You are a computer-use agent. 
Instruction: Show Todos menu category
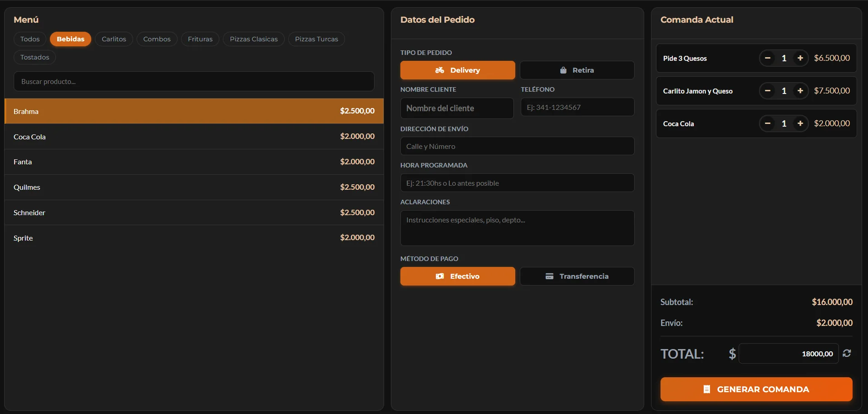pyautogui.click(x=30, y=39)
